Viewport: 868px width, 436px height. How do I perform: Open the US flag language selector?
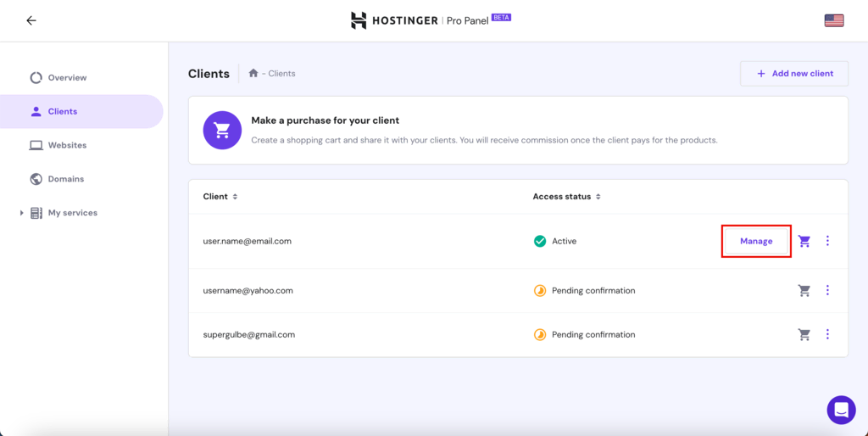(x=834, y=20)
